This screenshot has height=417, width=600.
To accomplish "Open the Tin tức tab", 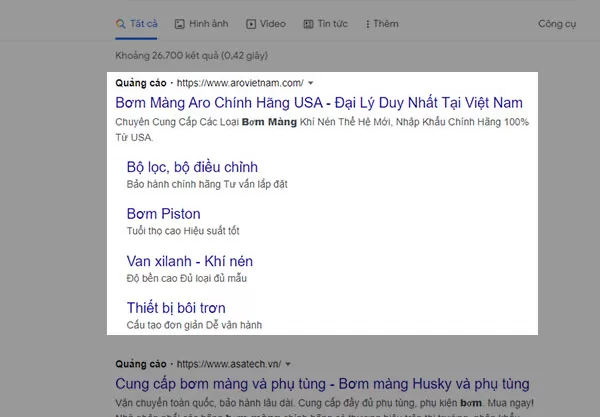I will 326,24.
